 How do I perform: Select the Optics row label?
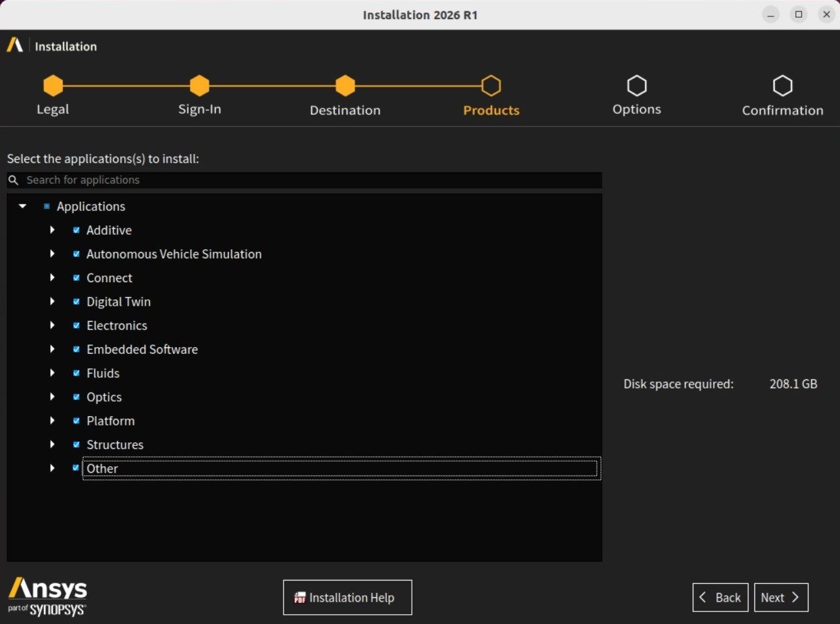tap(104, 397)
